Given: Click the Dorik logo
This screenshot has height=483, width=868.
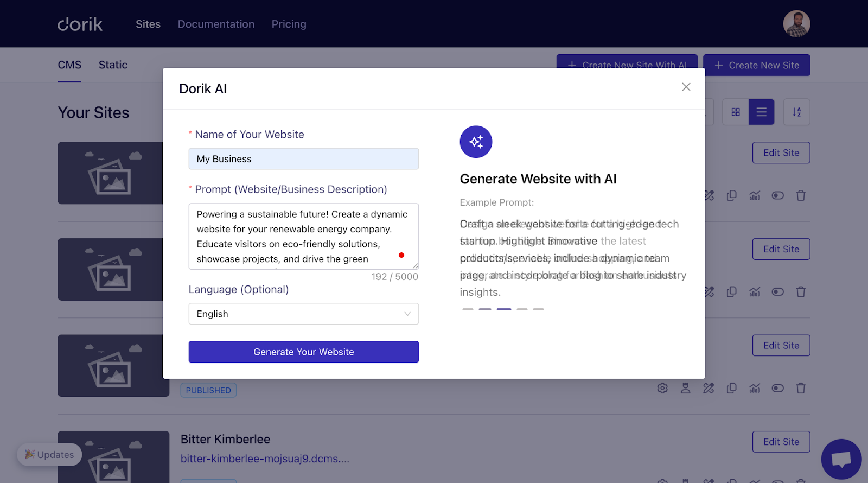Looking at the screenshot, I should pos(80,24).
